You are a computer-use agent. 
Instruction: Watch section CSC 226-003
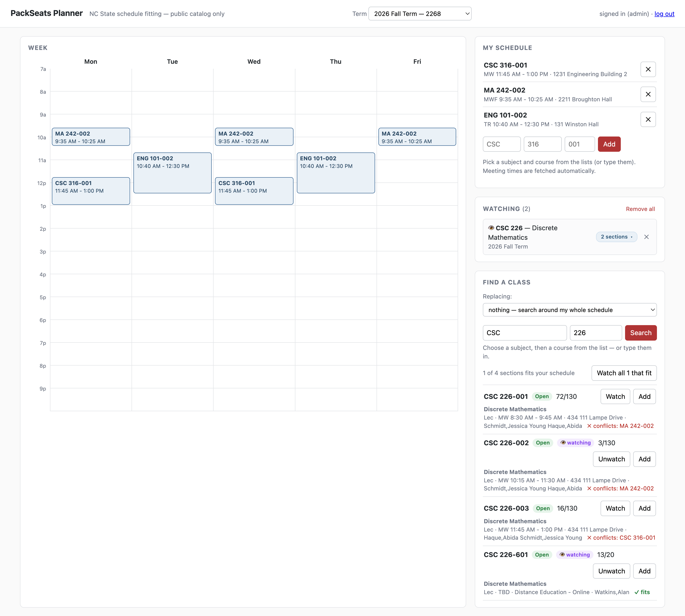point(615,508)
